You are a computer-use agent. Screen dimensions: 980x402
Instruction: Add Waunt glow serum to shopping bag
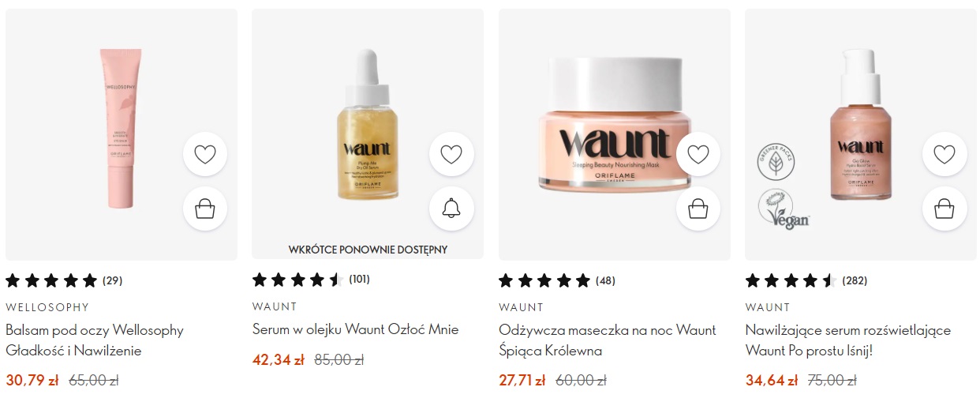click(x=944, y=209)
